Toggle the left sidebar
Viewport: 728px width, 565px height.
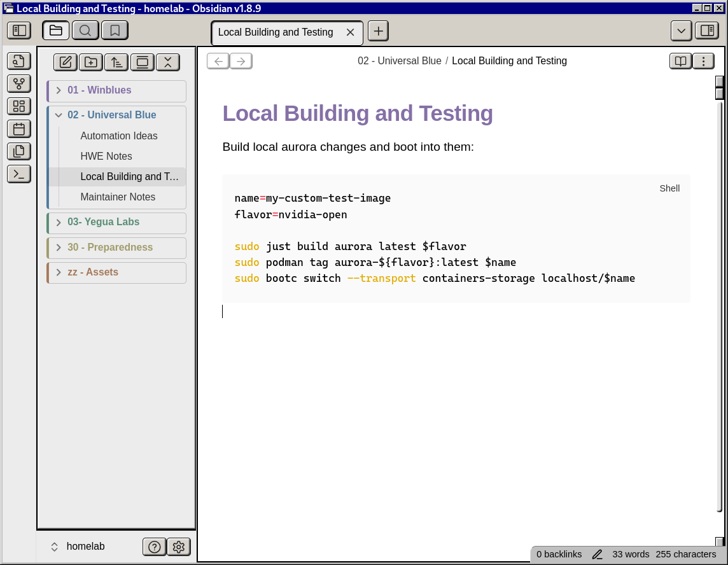pyautogui.click(x=19, y=31)
